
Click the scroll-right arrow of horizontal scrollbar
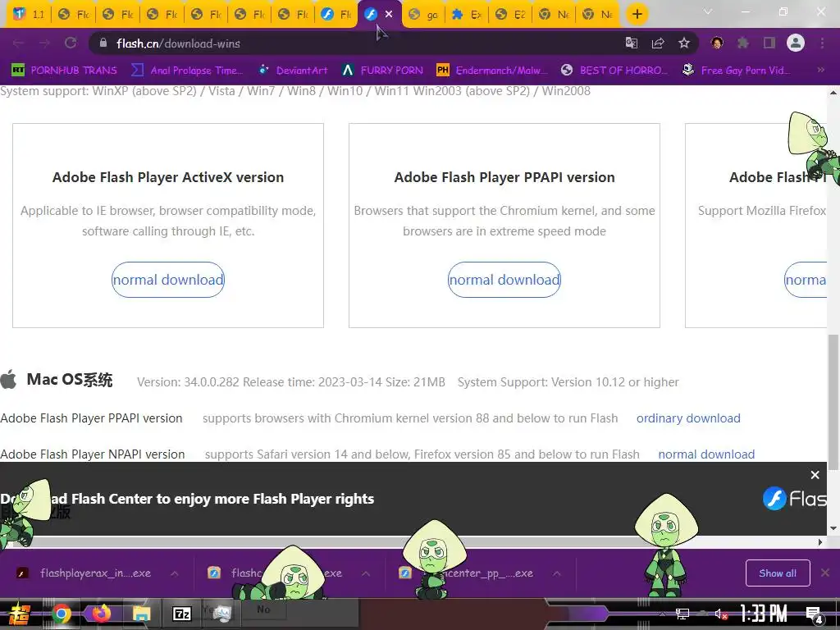[x=820, y=542]
